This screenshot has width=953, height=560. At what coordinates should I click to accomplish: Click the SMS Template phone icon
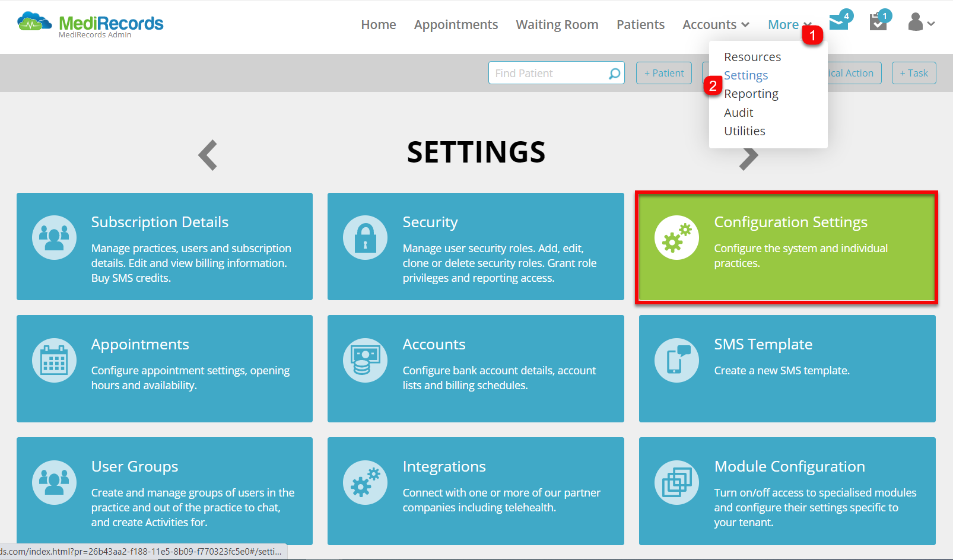click(x=676, y=360)
